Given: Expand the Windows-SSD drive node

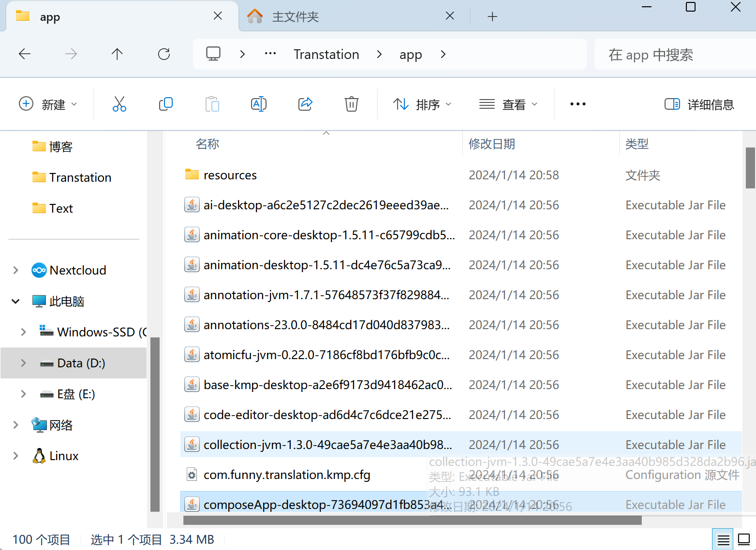Looking at the screenshot, I should point(23,332).
